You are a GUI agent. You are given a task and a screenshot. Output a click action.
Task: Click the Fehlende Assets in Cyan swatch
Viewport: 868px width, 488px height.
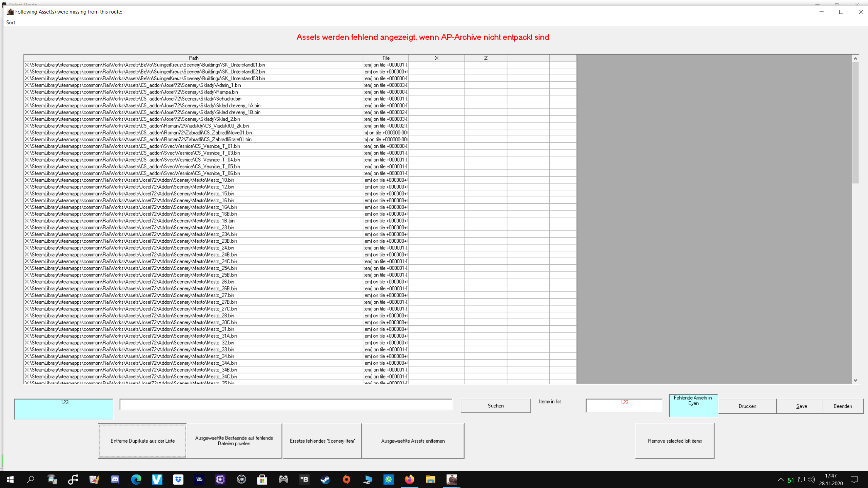click(x=693, y=405)
